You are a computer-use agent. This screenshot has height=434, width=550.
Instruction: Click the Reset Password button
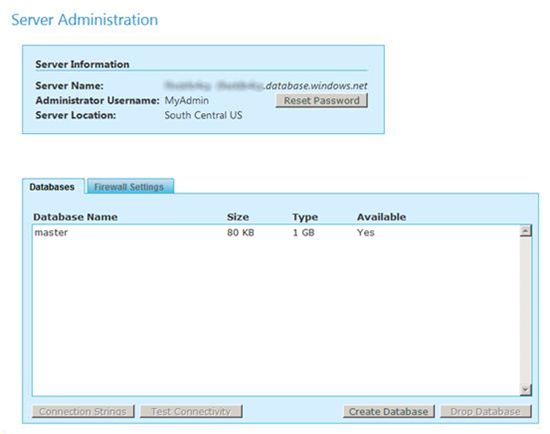[x=321, y=100]
